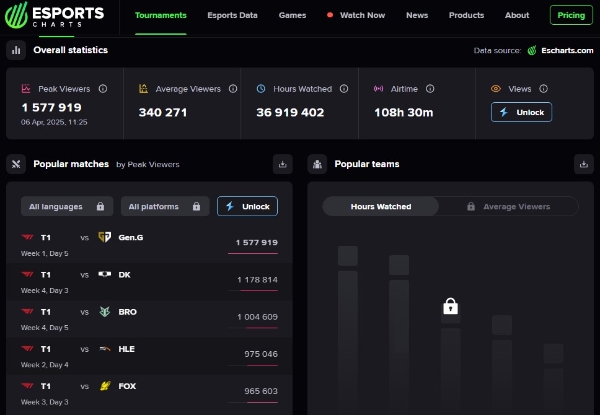Screen dimensions: 600x415
Task: Click the FOX team logo
Action: coord(105,386)
